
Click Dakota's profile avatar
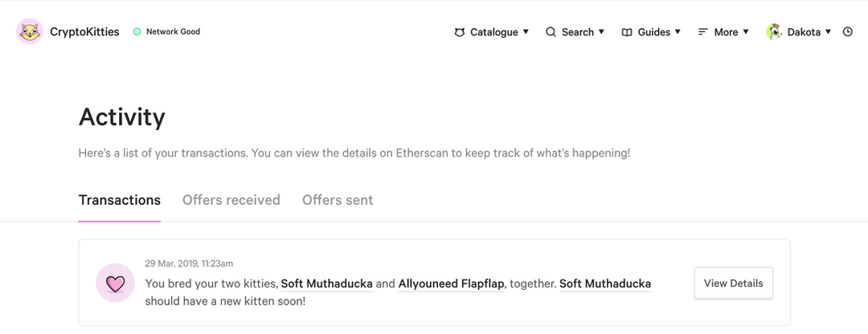[774, 32]
